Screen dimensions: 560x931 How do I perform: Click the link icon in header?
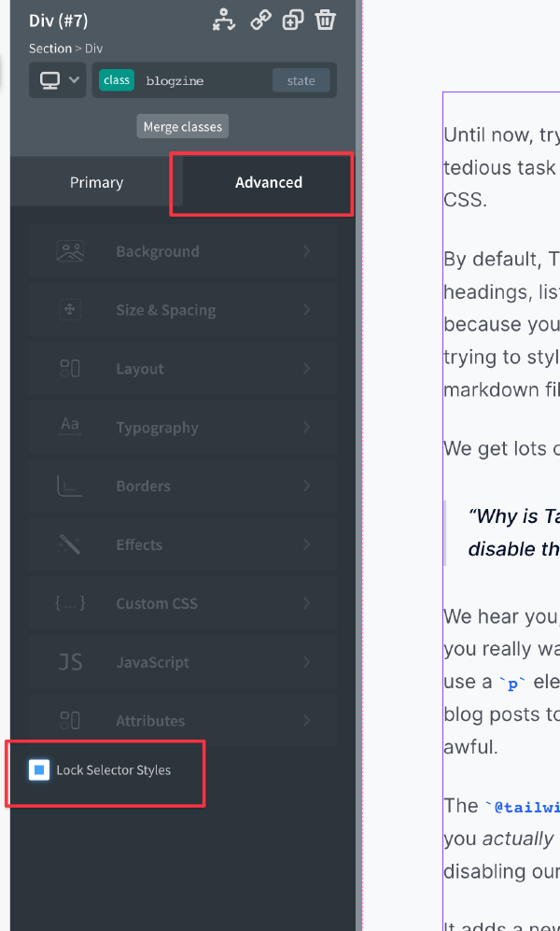pyautogui.click(x=260, y=20)
